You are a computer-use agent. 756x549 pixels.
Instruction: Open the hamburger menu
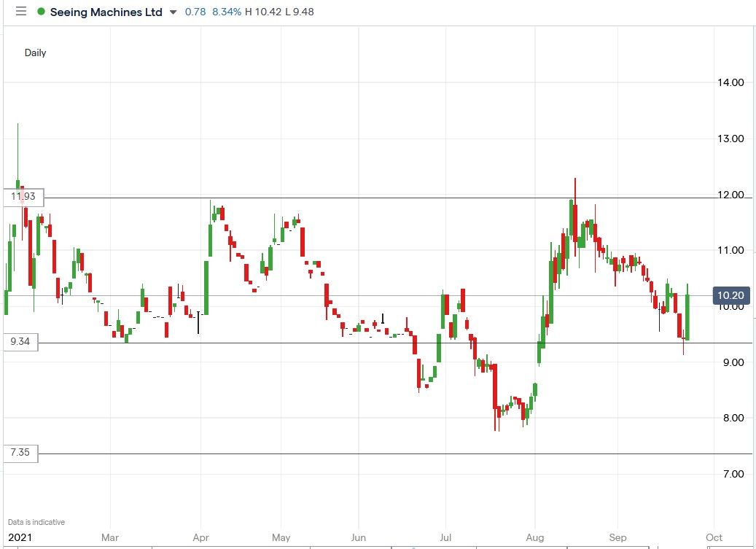[20, 12]
